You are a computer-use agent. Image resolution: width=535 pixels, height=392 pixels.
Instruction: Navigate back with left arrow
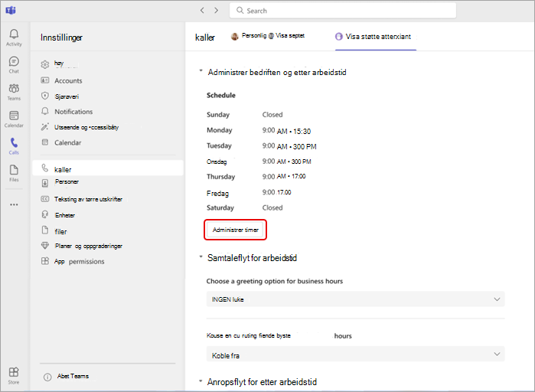click(x=202, y=10)
